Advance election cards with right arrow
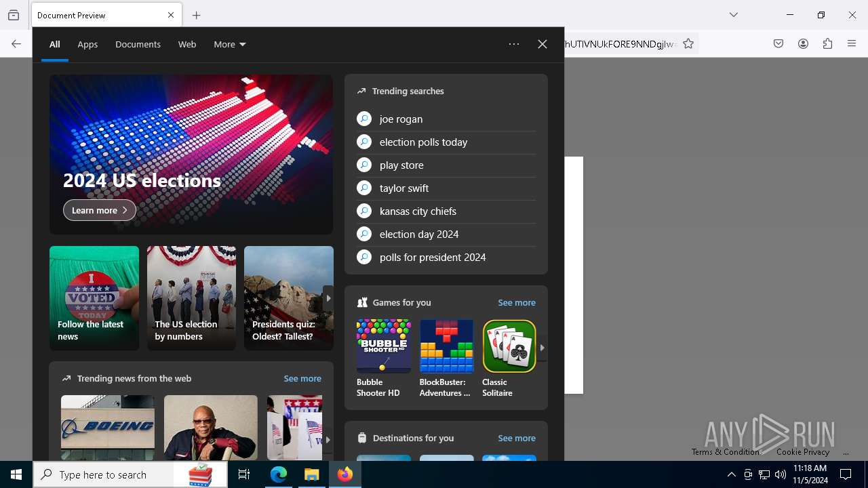Image resolution: width=868 pixels, height=488 pixels. coord(328,298)
